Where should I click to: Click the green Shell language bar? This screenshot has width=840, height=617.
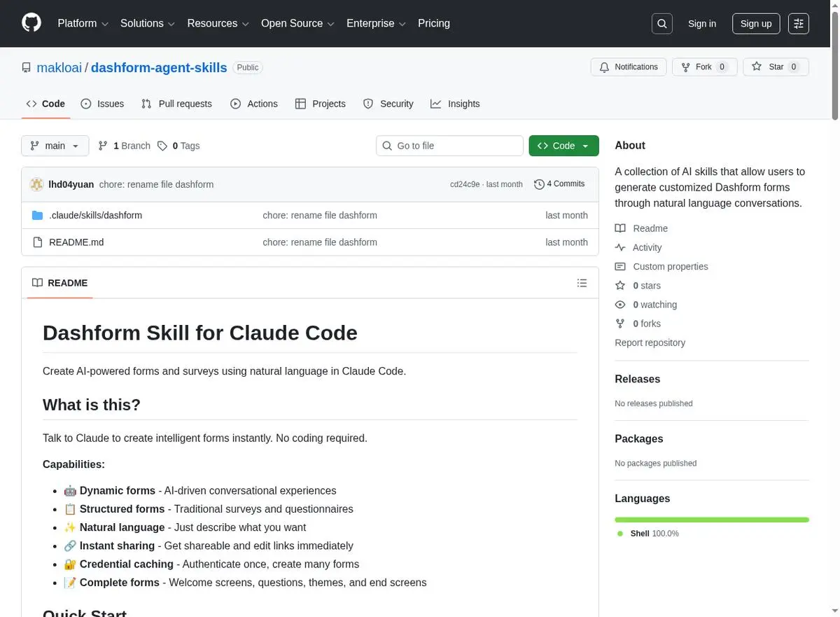tap(712, 520)
